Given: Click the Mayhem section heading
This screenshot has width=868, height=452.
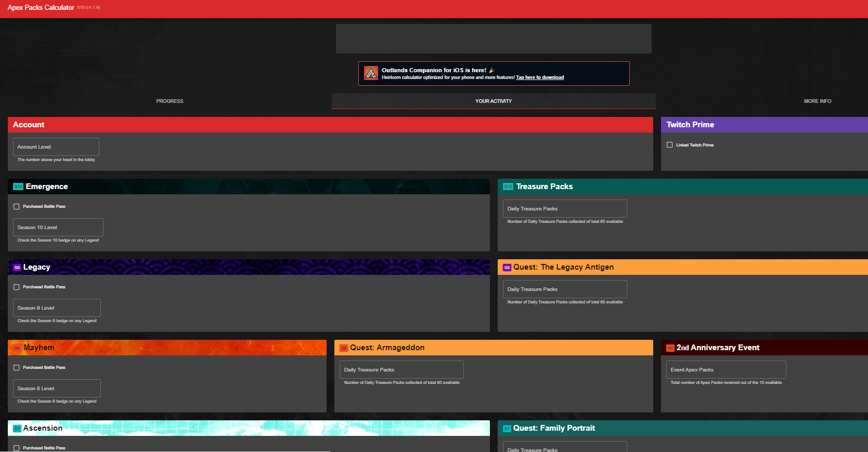Looking at the screenshot, I should 39,348.
